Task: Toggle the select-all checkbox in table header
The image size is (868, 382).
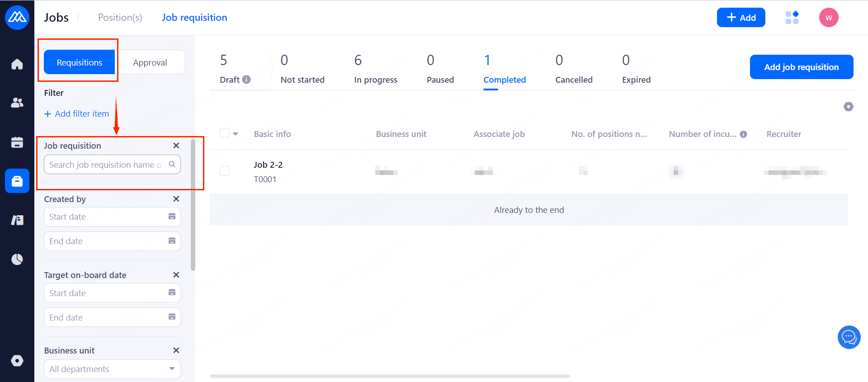Action: tap(225, 133)
